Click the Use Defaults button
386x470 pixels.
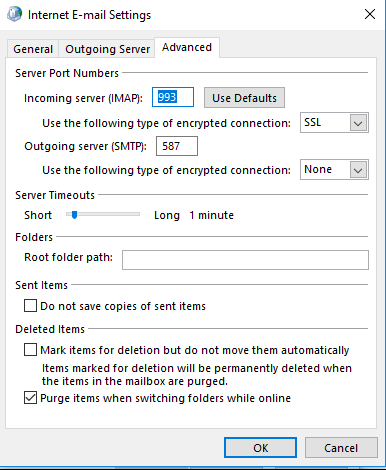244,98
